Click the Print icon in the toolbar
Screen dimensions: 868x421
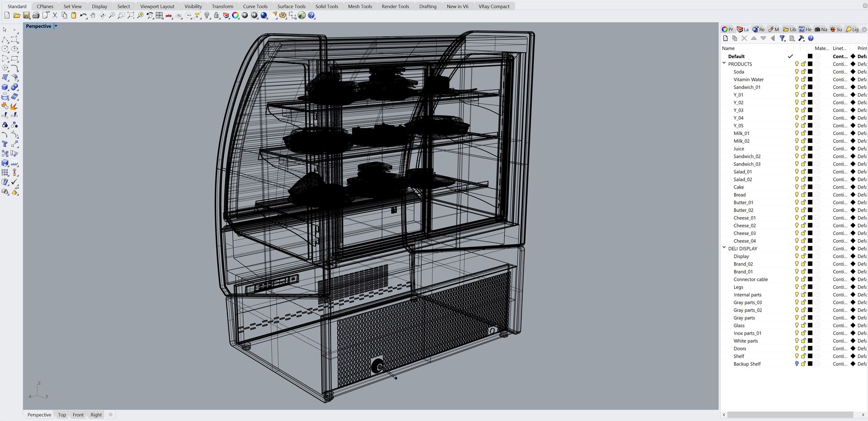[36, 15]
